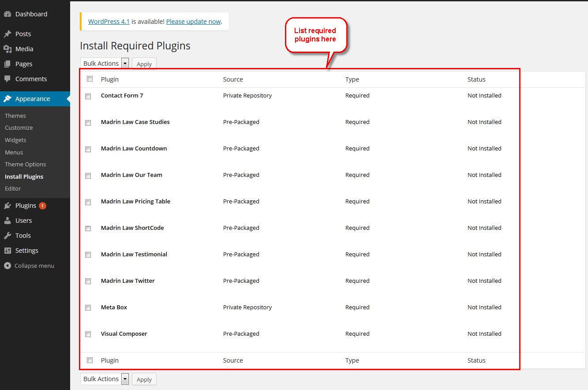Select the Madrin Law ShortCode checkbox
The width and height of the screenshot is (588, 390).
click(x=88, y=229)
